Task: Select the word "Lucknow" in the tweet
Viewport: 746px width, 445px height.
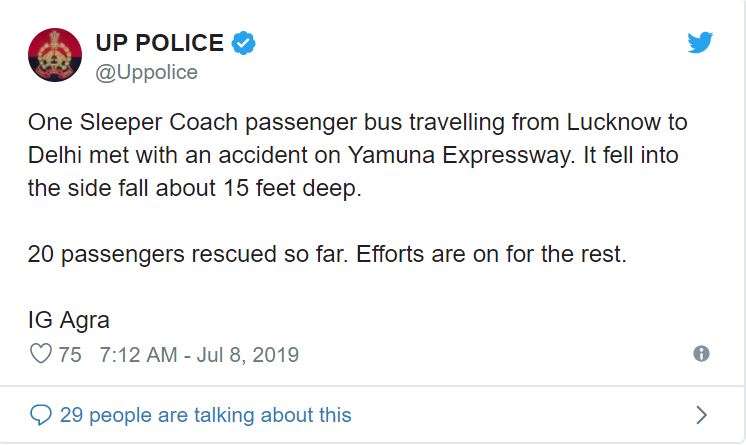Action: tap(613, 122)
